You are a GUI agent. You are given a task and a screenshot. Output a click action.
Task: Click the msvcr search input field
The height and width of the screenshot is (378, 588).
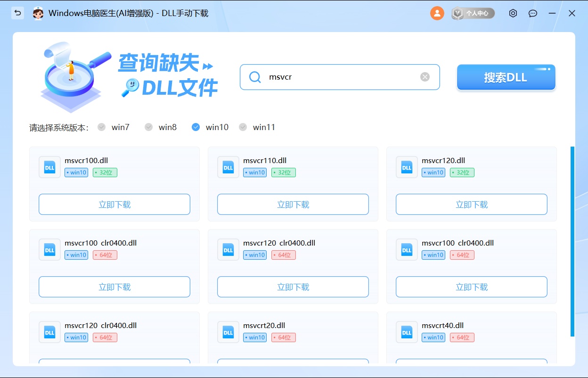point(339,77)
